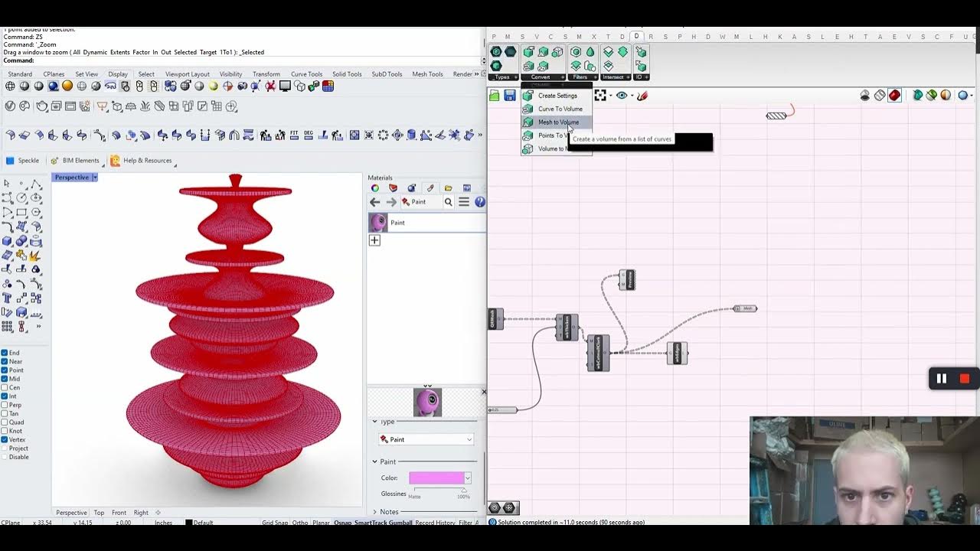Image resolution: width=980 pixels, height=551 pixels.
Task: Go forward with Materials right arrow
Action: coord(391,202)
